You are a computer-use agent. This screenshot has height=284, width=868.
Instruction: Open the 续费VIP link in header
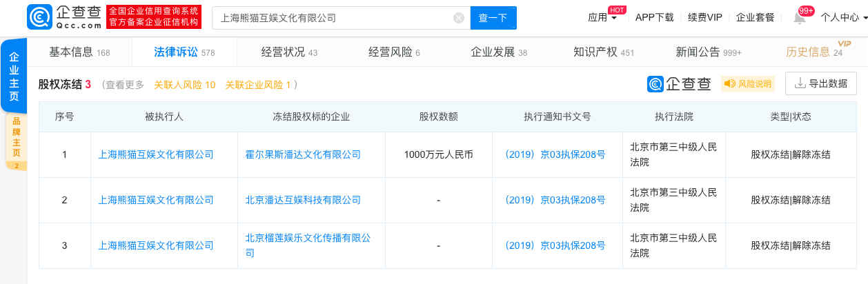(x=704, y=18)
